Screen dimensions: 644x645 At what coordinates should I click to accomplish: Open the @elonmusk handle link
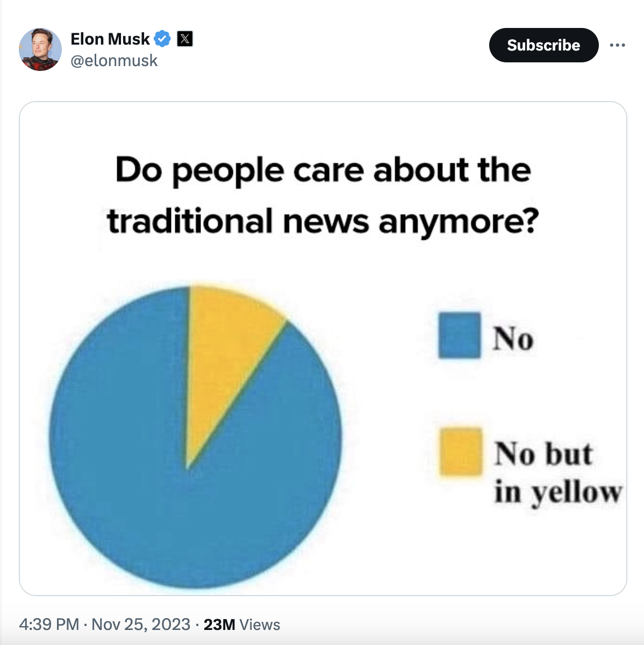click(x=114, y=61)
